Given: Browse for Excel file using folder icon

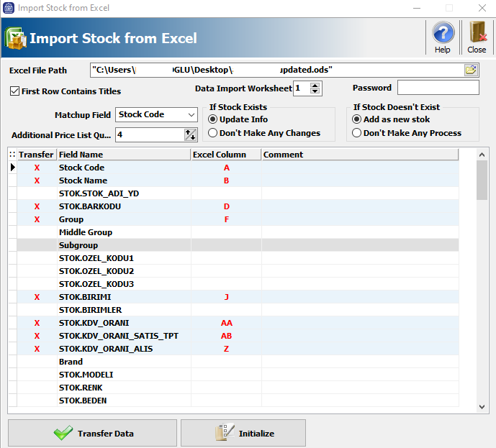Looking at the screenshot, I should click(471, 70).
